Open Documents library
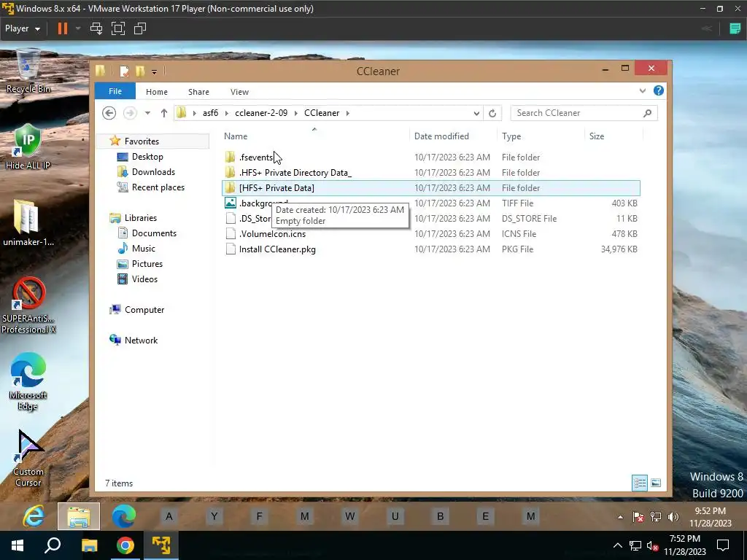The height and width of the screenshot is (560, 747). tap(154, 233)
